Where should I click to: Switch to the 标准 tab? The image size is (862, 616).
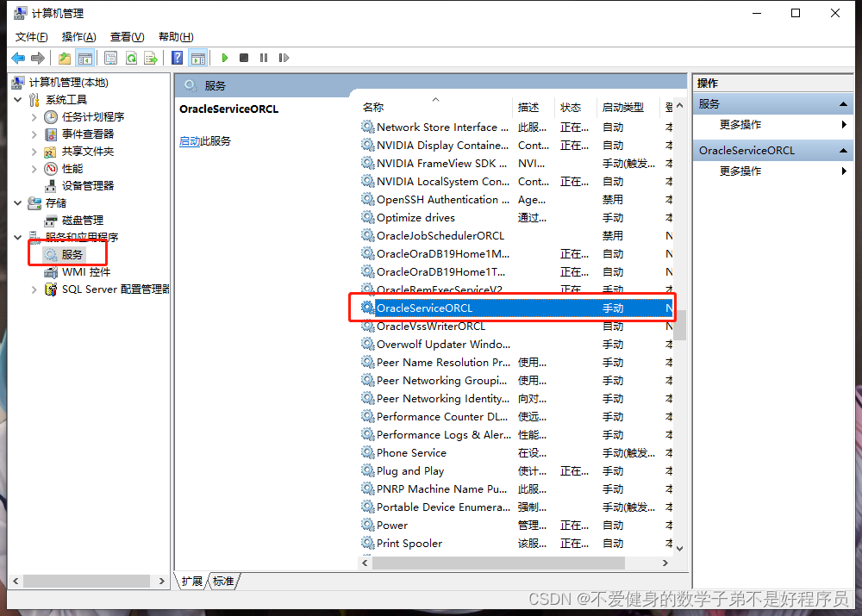tap(223, 582)
